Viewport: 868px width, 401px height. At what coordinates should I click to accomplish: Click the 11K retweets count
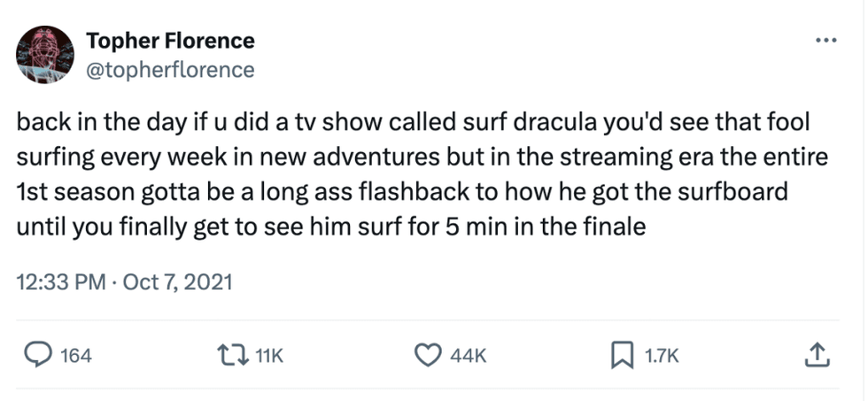[x=267, y=357]
